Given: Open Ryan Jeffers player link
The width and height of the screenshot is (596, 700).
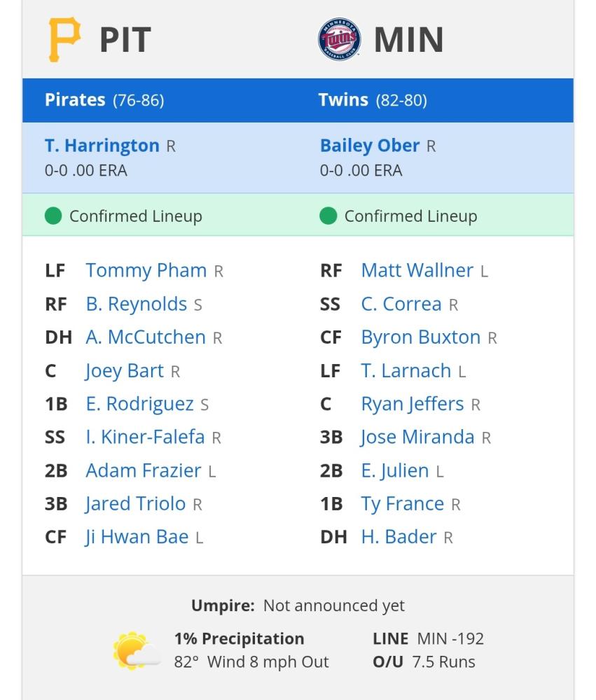Looking at the screenshot, I should tap(413, 404).
